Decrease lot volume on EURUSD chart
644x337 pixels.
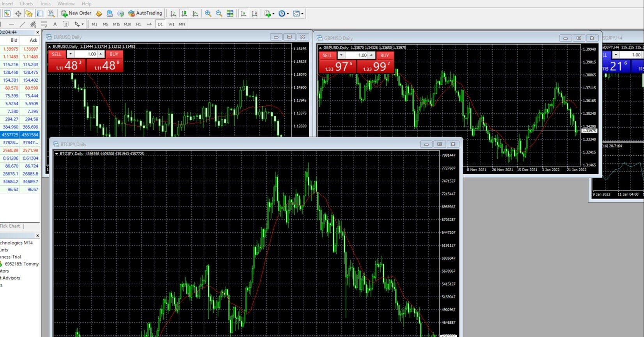coord(70,54)
